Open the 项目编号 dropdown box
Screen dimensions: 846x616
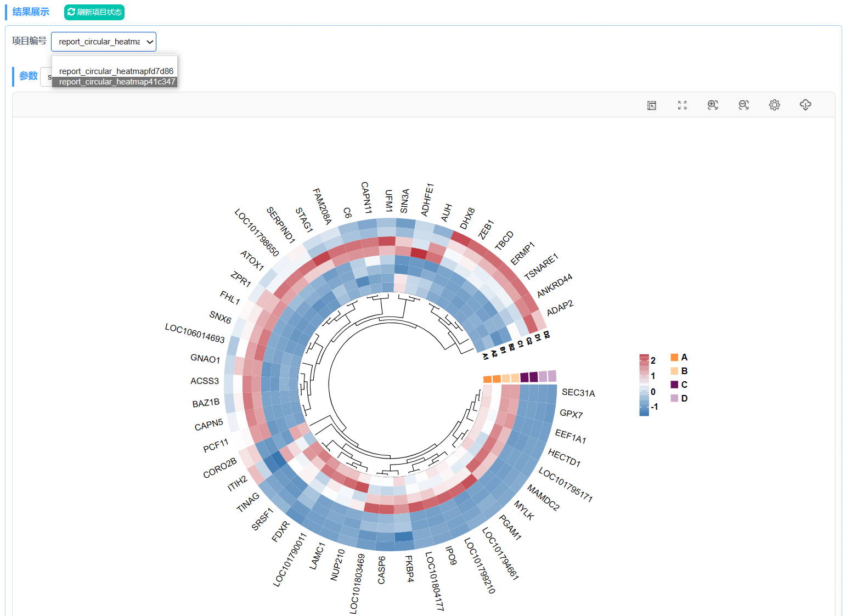click(104, 42)
